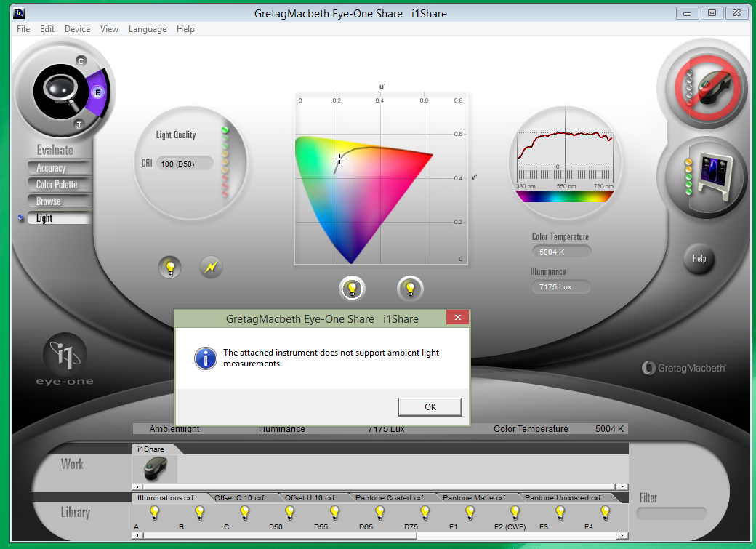This screenshot has width=756, height=549.
Task: Click the right bulb icon below chromaticity diagram
Action: pyautogui.click(x=410, y=289)
